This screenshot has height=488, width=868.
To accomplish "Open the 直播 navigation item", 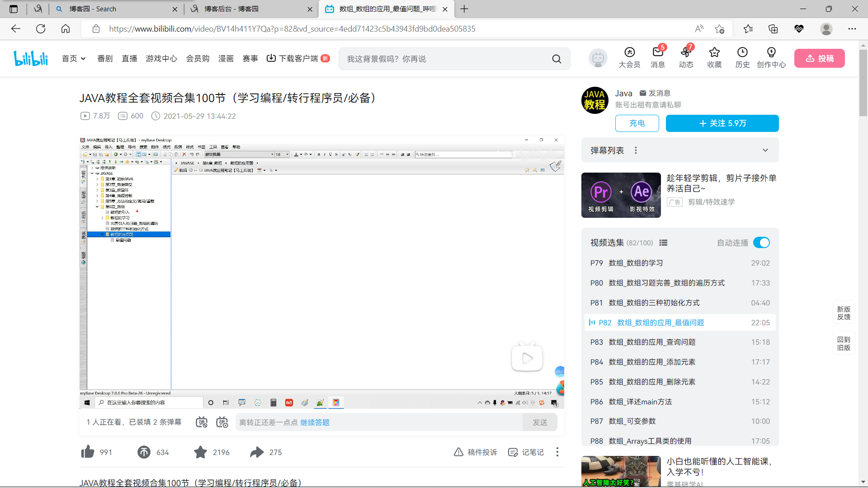I will [x=129, y=59].
